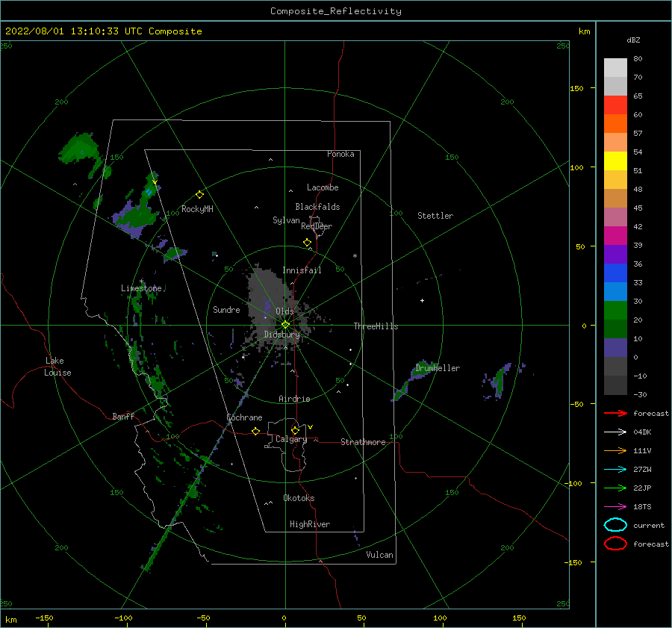Click the red forecast ellipse icon

tap(615, 544)
